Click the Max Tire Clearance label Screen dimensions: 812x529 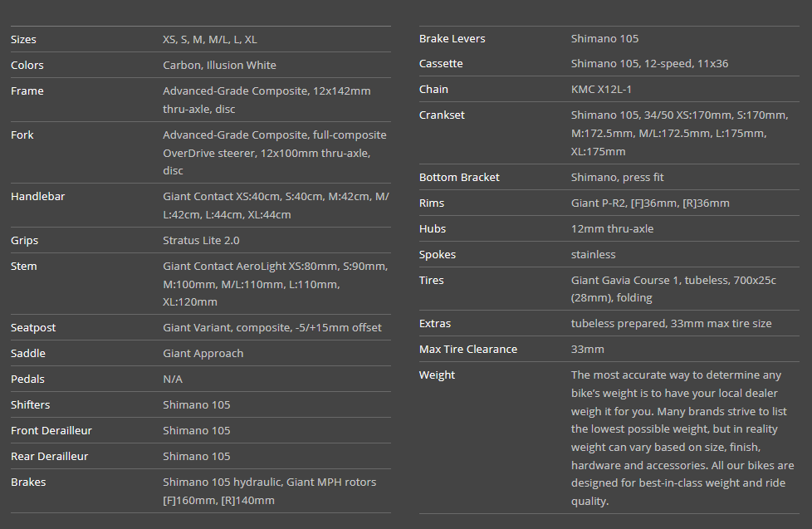pos(468,350)
